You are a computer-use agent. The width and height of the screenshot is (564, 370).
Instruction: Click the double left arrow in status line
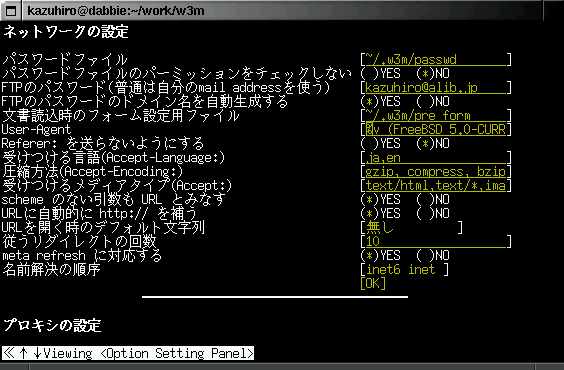(9, 353)
